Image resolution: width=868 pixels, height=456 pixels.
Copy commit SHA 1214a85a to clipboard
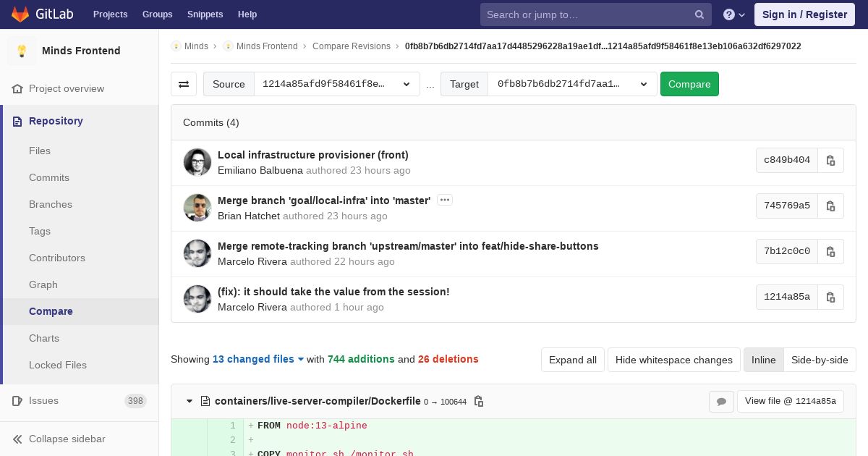pos(830,297)
